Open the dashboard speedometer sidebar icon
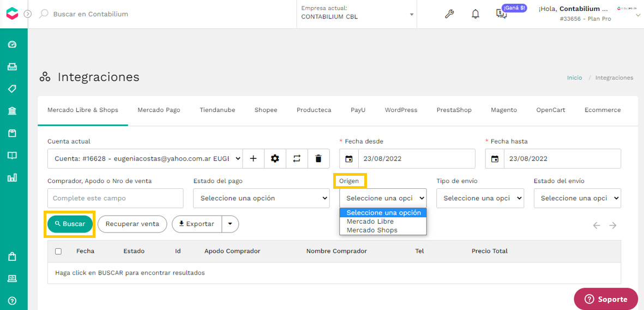The image size is (644, 310). click(12, 44)
